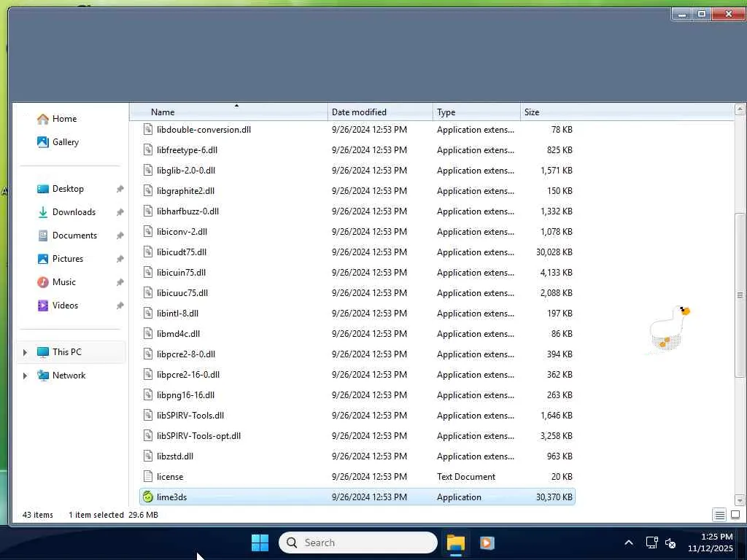
Task: Select the file libharfbuzz-0.dll
Action: coord(187,211)
